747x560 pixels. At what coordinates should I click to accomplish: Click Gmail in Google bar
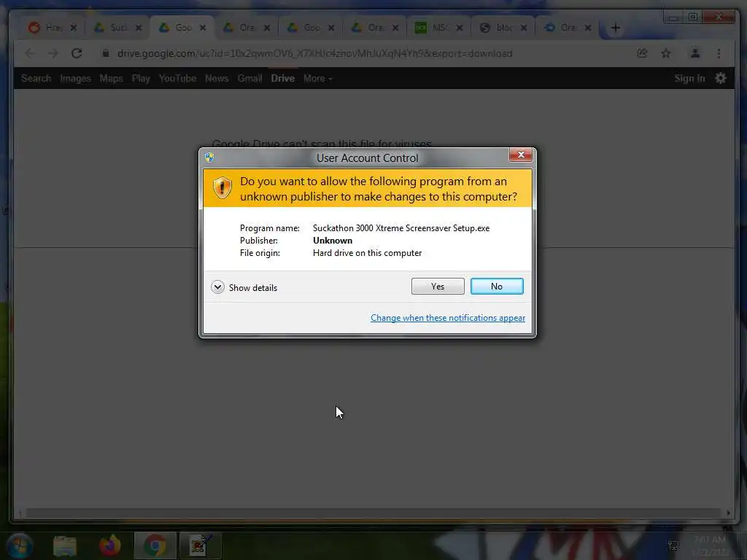pos(249,78)
